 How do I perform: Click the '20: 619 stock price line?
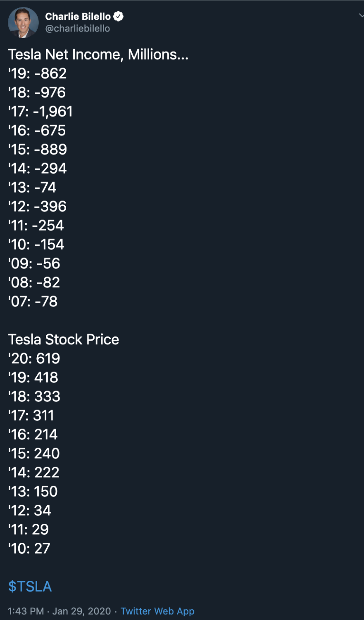tap(34, 358)
